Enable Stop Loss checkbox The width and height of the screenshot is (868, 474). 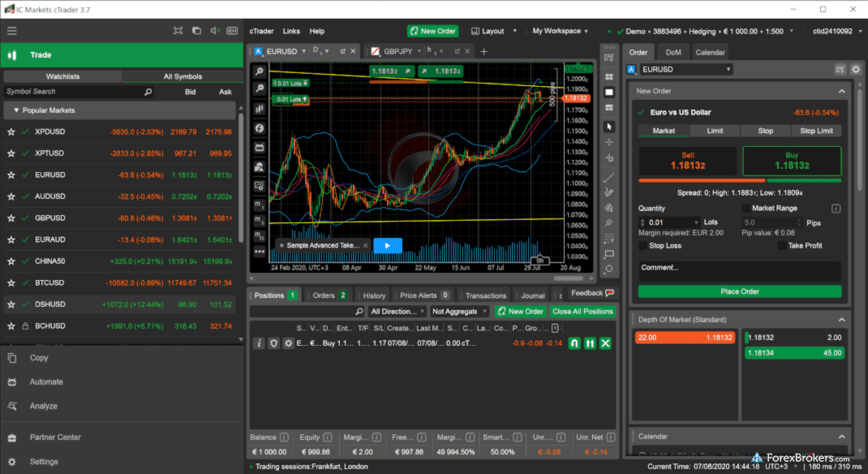(643, 246)
